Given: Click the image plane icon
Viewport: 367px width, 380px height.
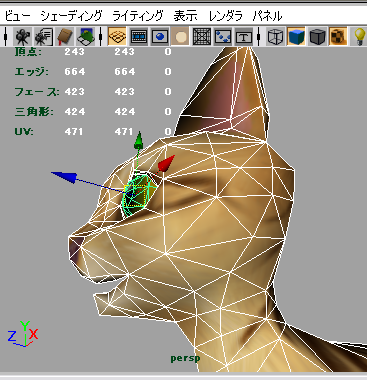Looking at the screenshot, I should 86,36.
